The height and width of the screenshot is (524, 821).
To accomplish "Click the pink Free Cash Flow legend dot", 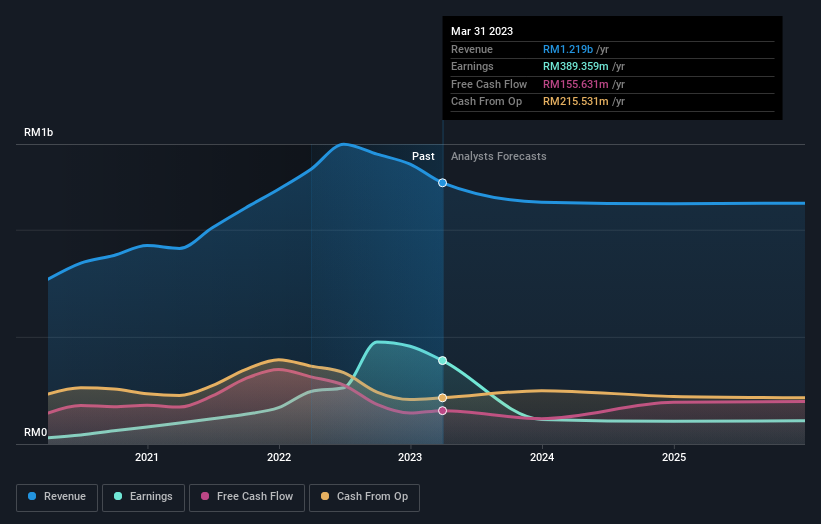I will coord(205,496).
